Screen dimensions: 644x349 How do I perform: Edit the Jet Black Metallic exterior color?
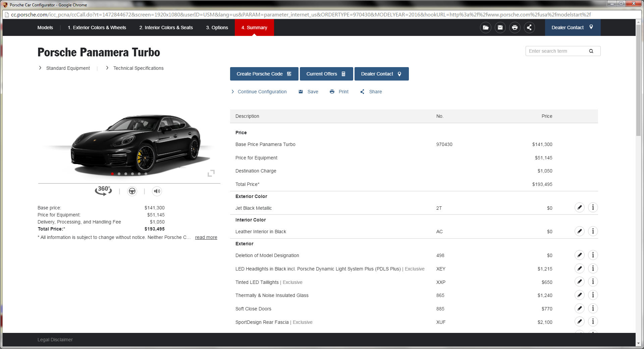579,207
